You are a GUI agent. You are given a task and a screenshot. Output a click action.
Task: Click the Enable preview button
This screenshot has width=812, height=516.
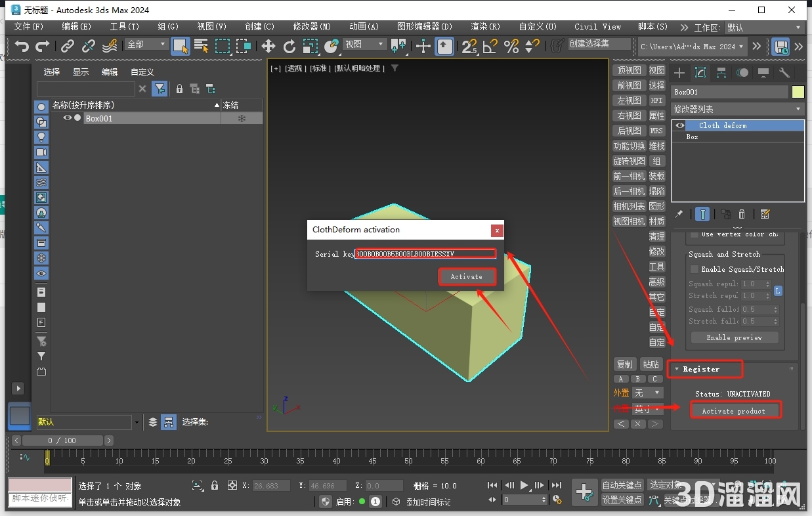(x=734, y=337)
